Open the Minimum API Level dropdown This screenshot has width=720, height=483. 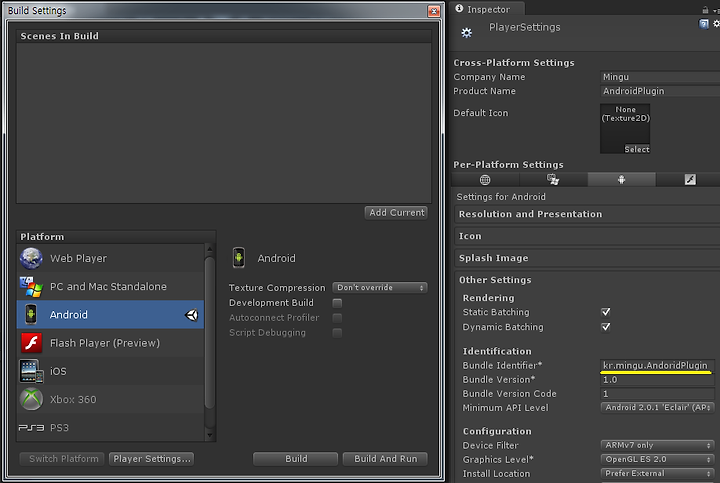pyautogui.click(x=658, y=407)
